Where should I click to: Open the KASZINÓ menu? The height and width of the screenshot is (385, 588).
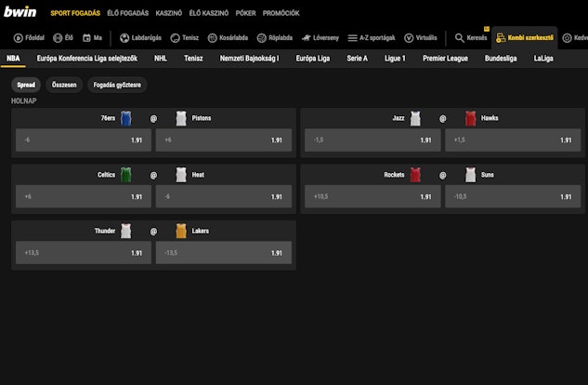169,13
